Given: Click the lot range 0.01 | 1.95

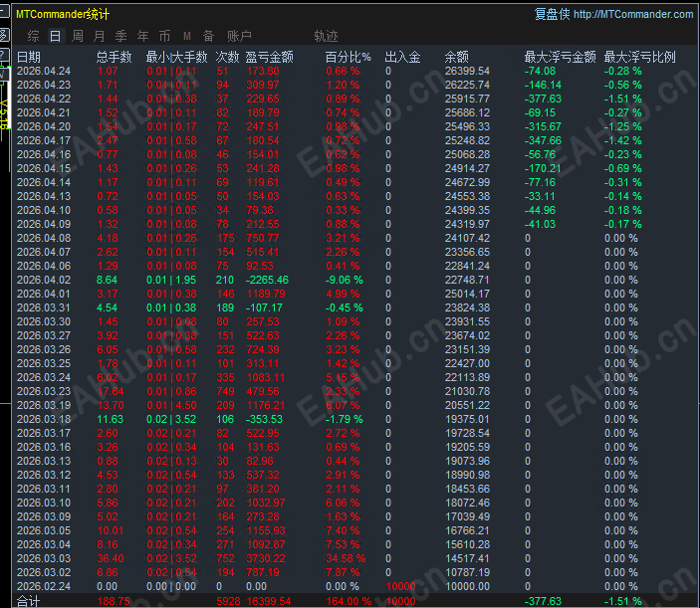Looking at the screenshot, I should (x=171, y=280).
